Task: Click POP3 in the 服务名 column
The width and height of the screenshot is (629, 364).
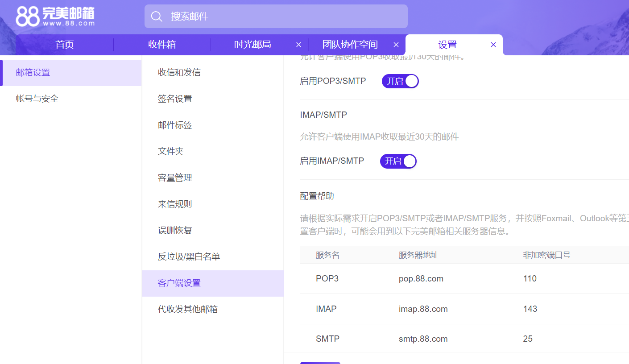Action: pyautogui.click(x=327, y=279)
